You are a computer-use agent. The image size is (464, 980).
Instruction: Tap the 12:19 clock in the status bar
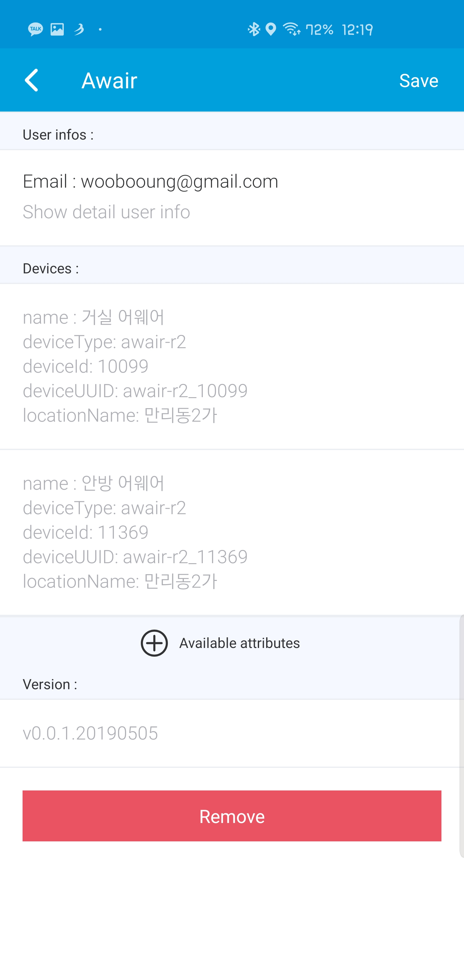click(x=358, y=29)
